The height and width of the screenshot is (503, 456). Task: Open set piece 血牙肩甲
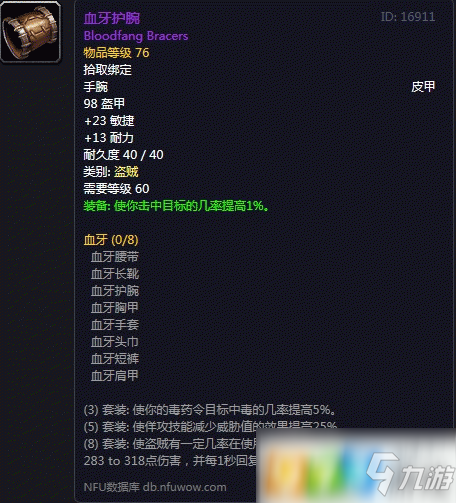tap(115, 376)
